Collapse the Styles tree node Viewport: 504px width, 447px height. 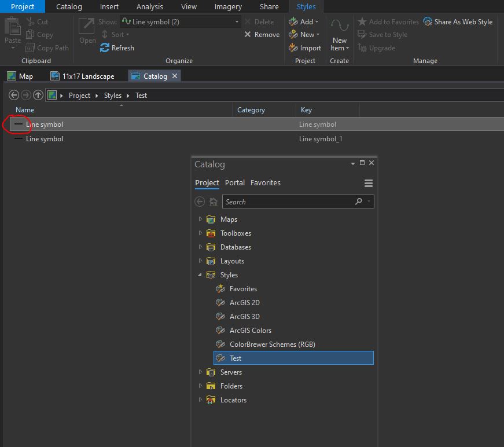(200, 274)
